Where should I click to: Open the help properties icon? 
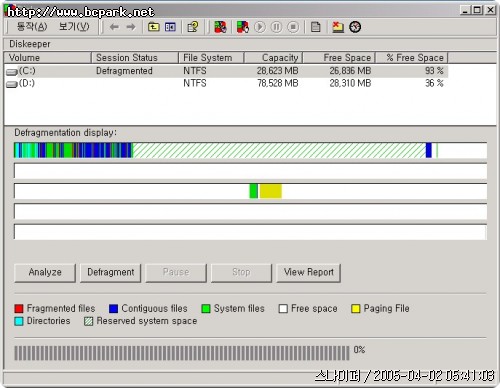193,27
